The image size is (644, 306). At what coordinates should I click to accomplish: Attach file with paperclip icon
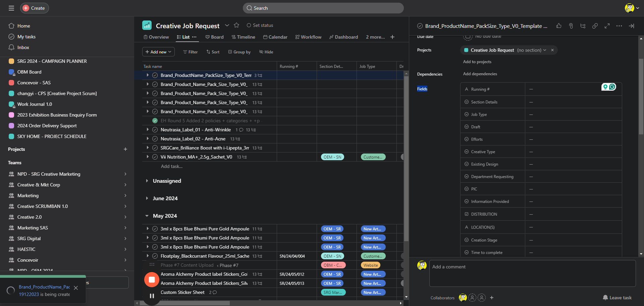pyautogui.click(x=571, y=26)
